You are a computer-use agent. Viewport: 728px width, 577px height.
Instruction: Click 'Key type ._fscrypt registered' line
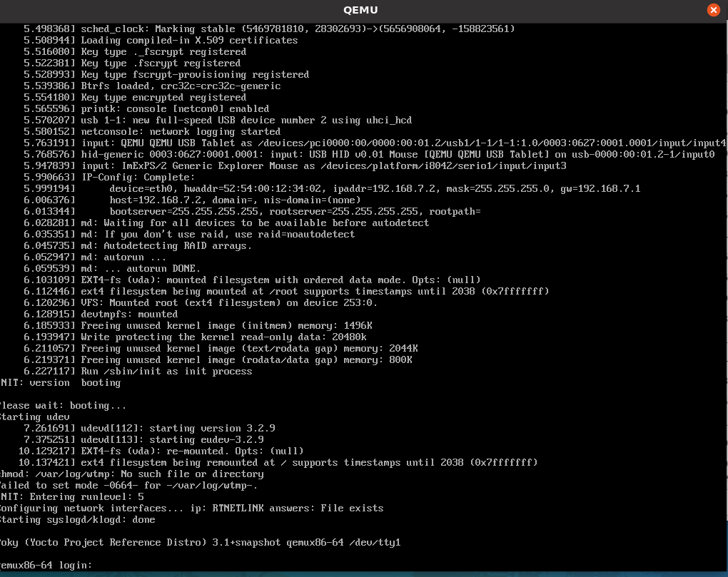point(135,52)
